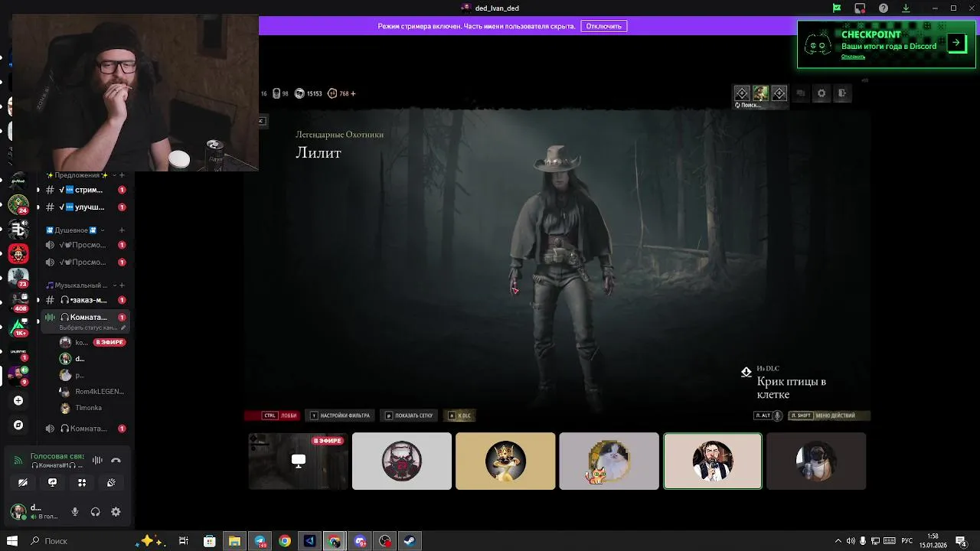Image resolution: width=980 pixels, height=551 pixels.
Task: Mute microphone in Discord user panel
Action: coord(75,512)
